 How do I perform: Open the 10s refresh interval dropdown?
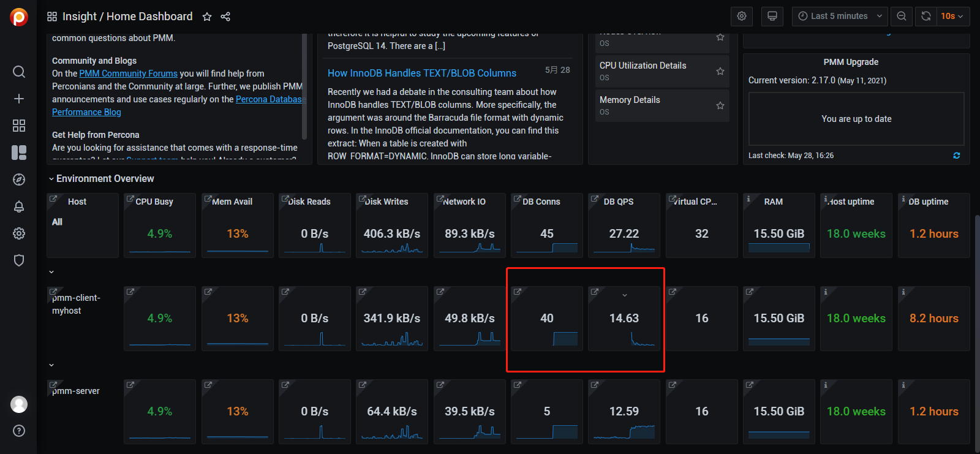click(952, 17)
